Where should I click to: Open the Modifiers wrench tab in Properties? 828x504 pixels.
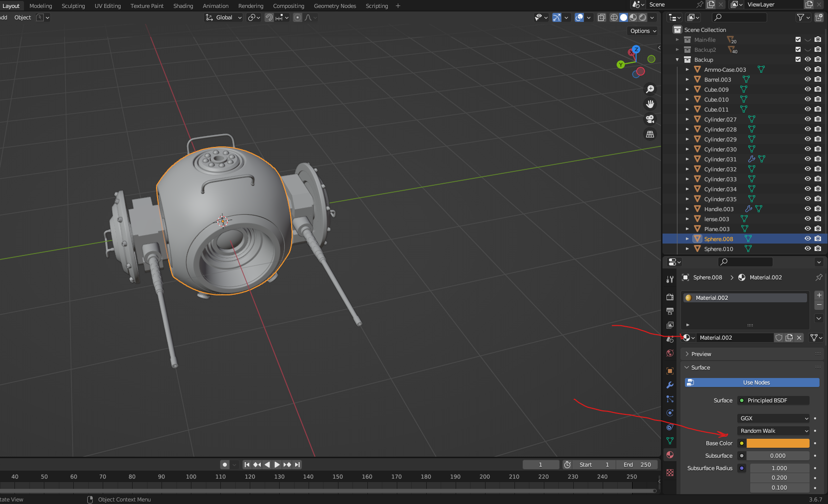point(670,385)
